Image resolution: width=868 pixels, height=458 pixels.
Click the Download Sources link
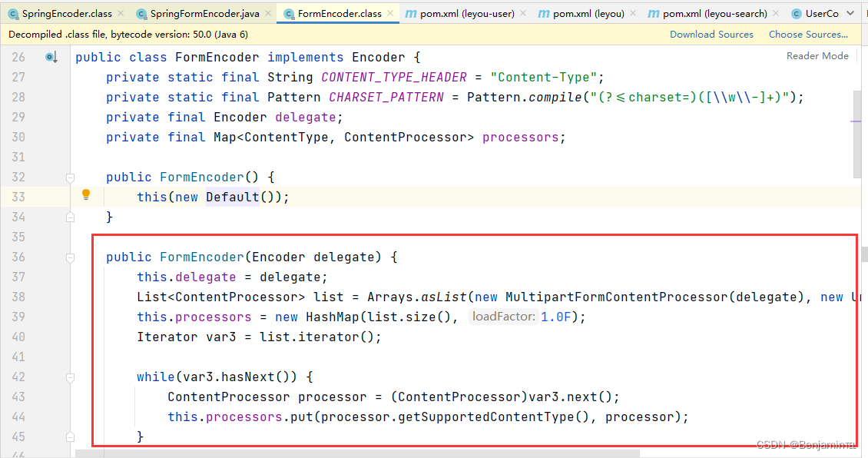point(711,34)
